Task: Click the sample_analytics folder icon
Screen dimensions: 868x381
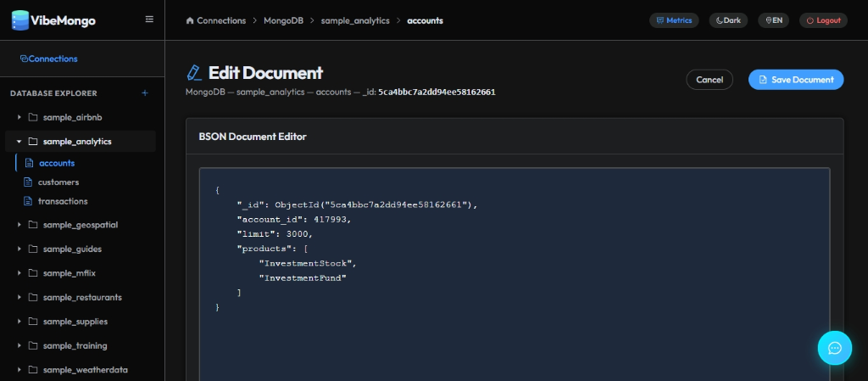Action: pos(33,141)
